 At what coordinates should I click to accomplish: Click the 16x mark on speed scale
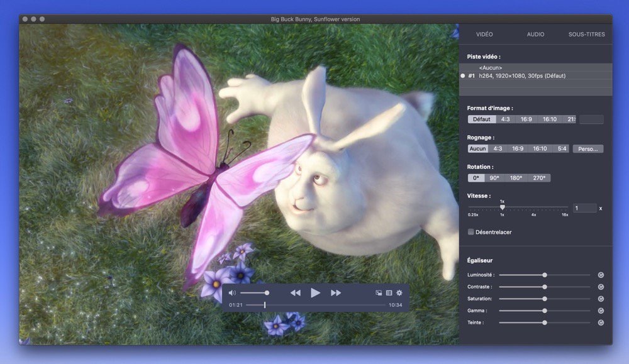565,215
